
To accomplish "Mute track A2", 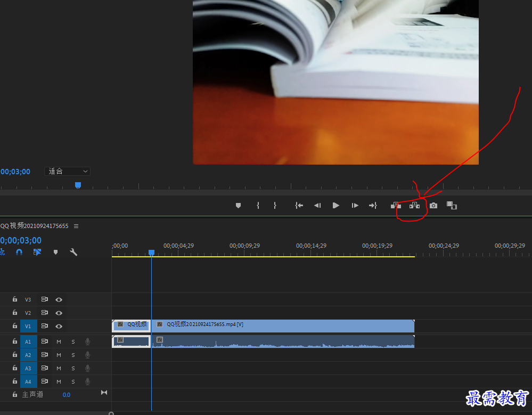I will tap(59, 355).
